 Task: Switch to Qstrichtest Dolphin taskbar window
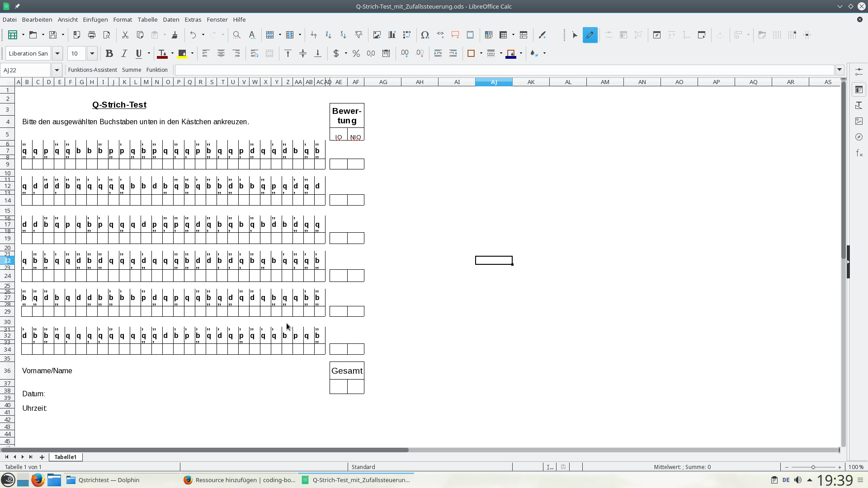coord(122,480)
